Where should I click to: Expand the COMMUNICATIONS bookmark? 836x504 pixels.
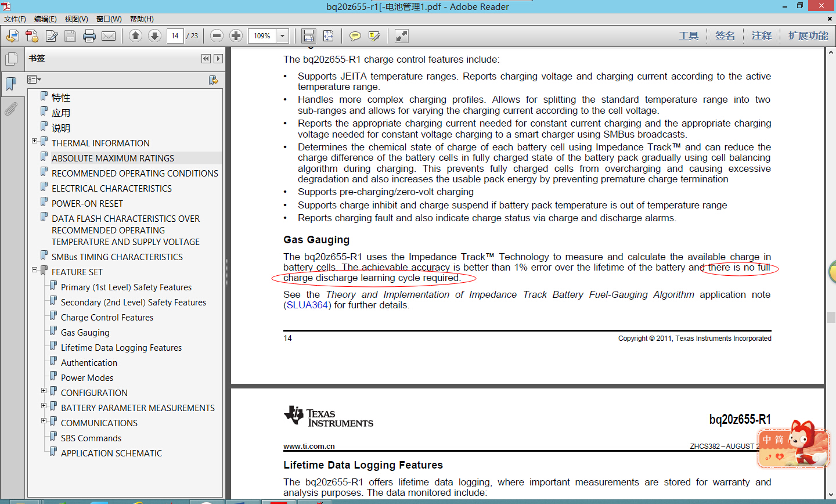[x=44, y=421]
